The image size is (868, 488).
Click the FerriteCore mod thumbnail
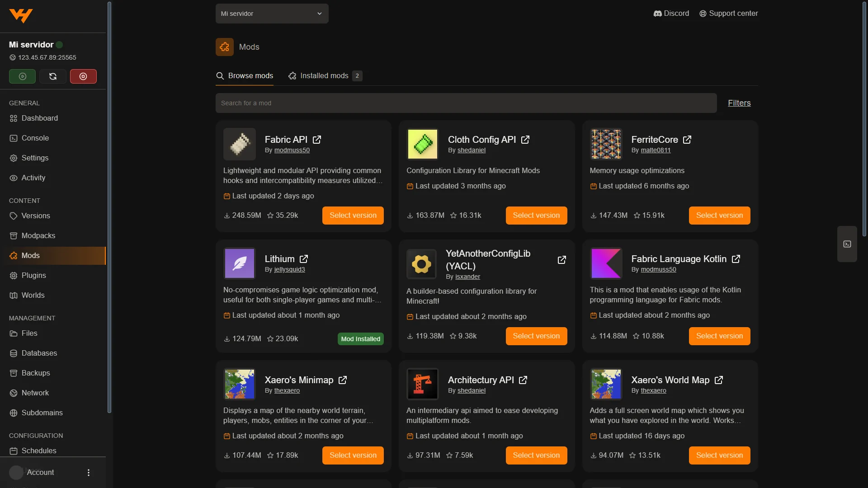(606, 144)
